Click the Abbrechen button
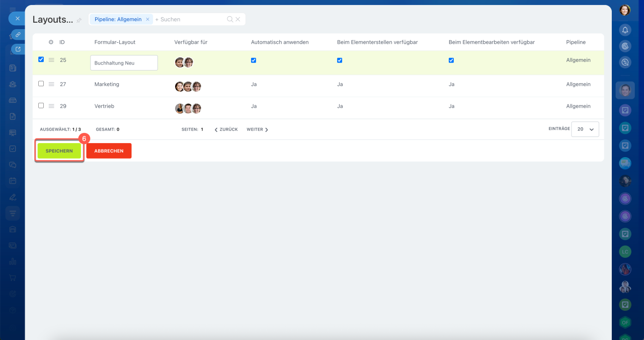 [x=109, y=151]
